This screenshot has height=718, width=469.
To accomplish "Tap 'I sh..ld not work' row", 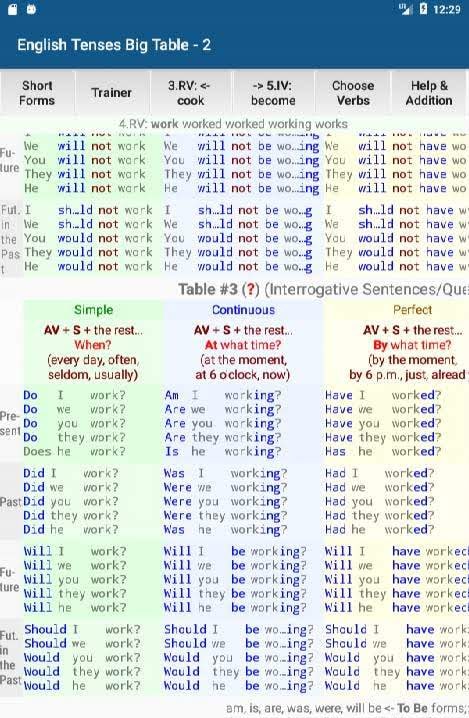I will coord(88,210).
